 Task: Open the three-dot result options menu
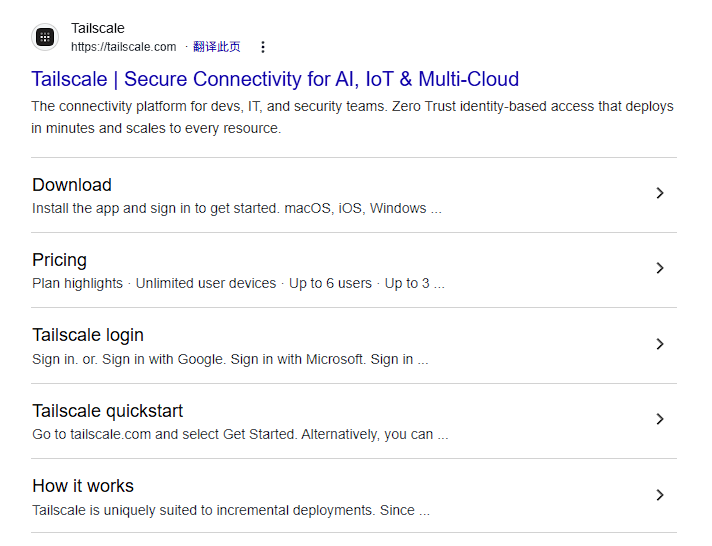tap(263, 47)
